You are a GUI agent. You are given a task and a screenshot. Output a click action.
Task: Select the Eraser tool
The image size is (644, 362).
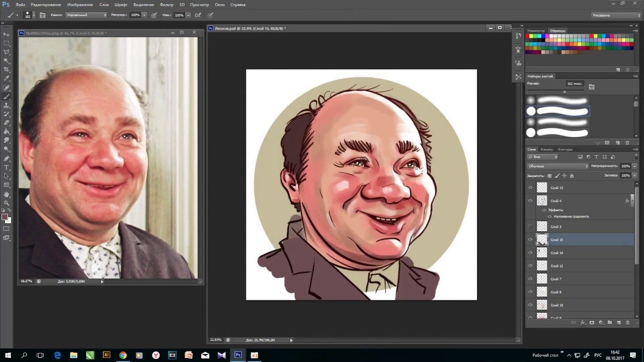coord(7,122)
